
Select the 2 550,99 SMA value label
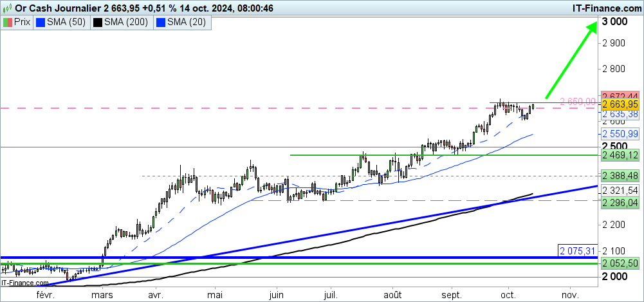620,134
